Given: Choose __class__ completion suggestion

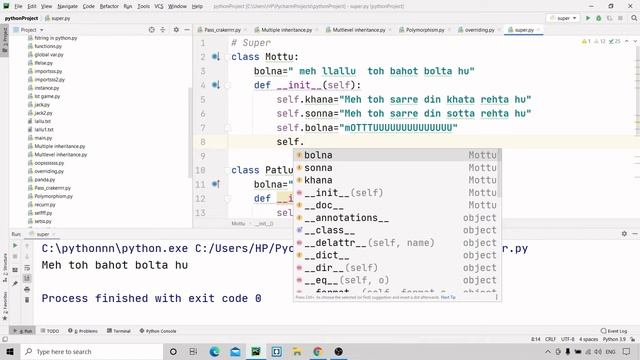Looking at the screenshot, I should point(397,230).
